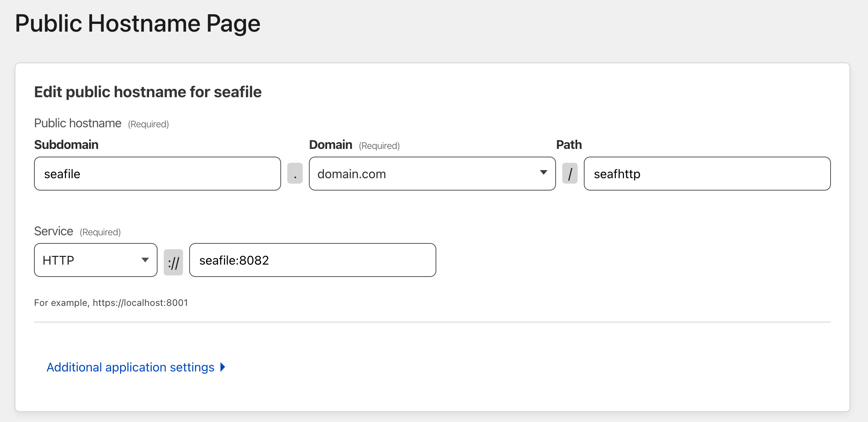Click the Path label

point(569,145)
